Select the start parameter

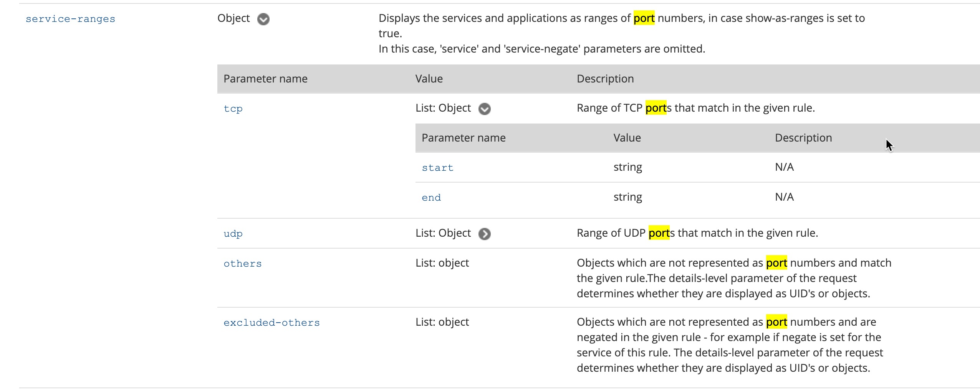pos(437,168)
